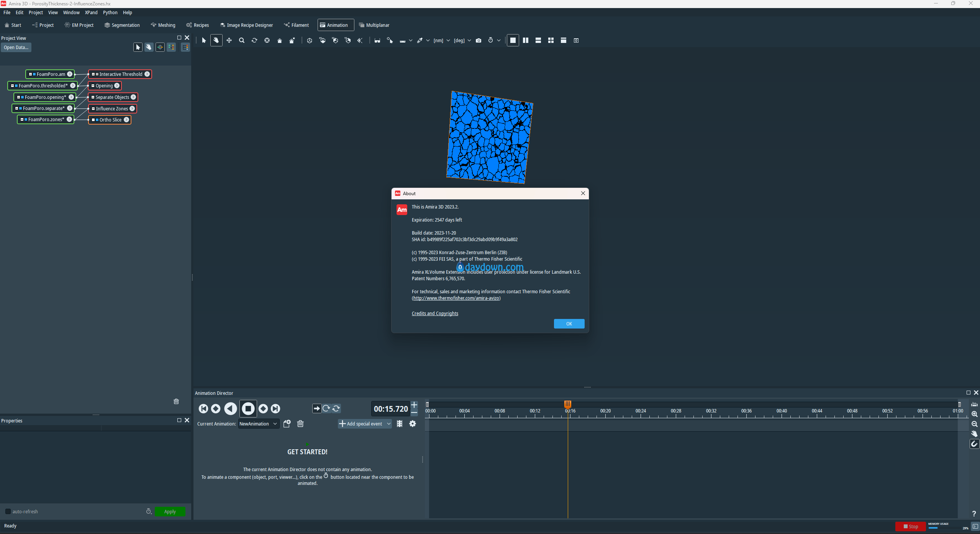Select two viewers side-by-side layout
The image size is (980, 534).
[x=526, y=40]
